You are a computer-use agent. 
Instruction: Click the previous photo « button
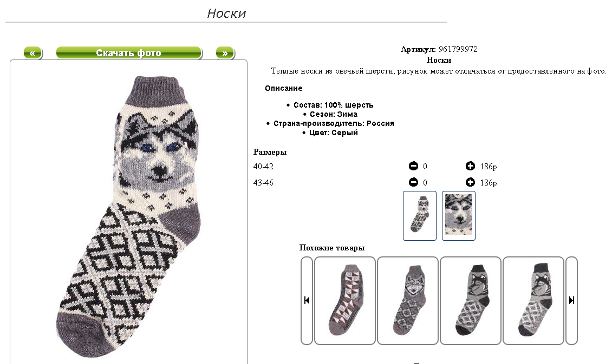(x=33, y=53)
